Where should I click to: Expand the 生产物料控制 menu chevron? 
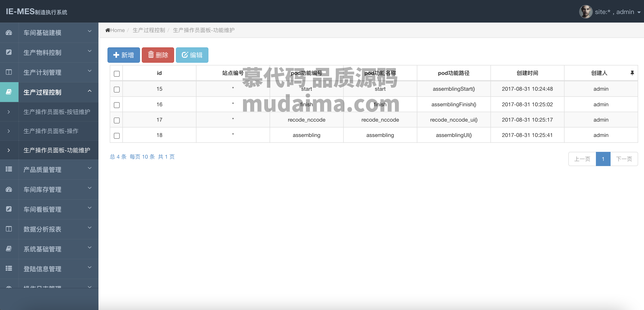point(89,51)
